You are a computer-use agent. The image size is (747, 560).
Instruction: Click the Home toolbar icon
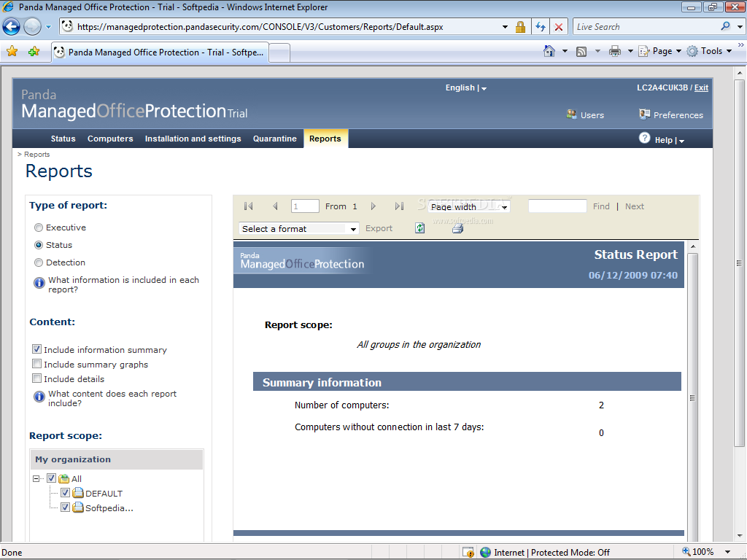coord(549,51)
